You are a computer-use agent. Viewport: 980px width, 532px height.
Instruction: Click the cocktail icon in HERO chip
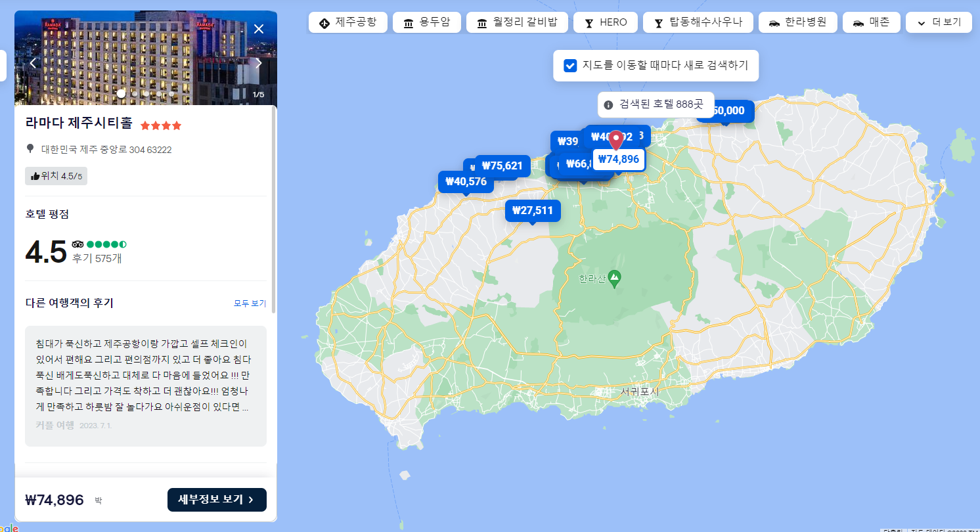tap(589, 24)
